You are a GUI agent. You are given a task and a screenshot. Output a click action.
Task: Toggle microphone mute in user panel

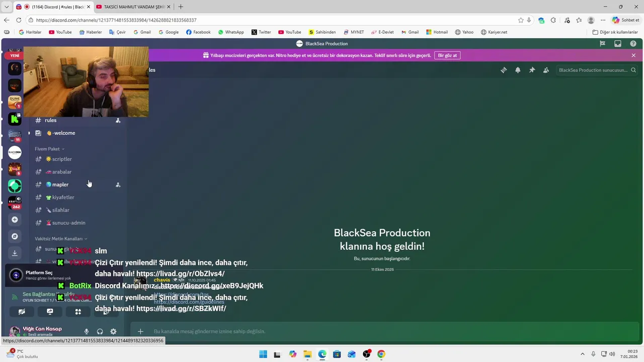click(x=87, y=331)
